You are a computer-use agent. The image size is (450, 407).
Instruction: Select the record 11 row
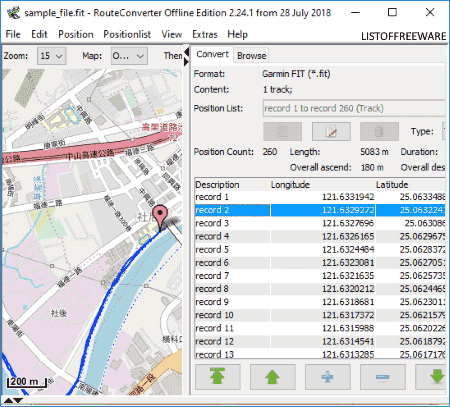pos(320,328)
